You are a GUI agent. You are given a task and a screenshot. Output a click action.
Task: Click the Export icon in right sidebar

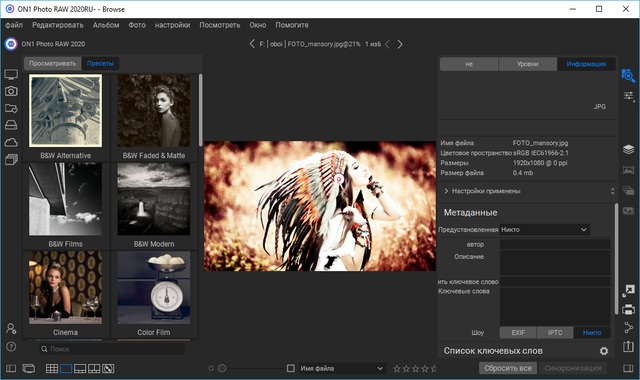tap(628, 347)
